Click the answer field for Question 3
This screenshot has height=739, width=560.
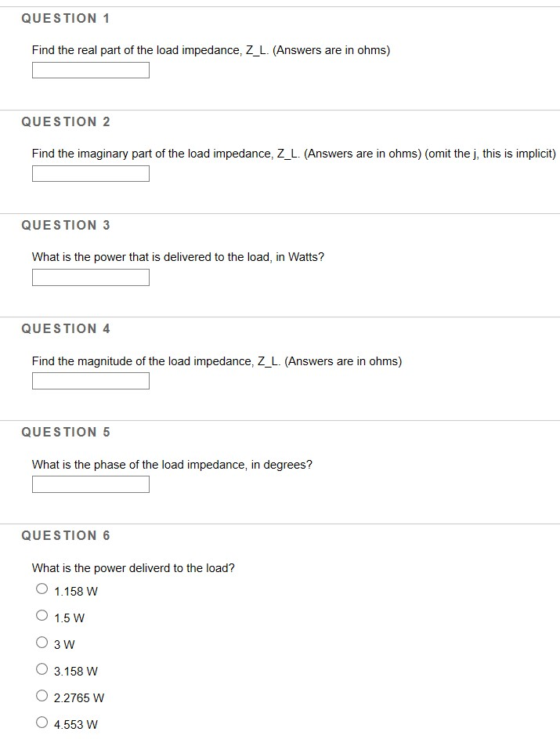pyautogui.click(x=90, y=277)
